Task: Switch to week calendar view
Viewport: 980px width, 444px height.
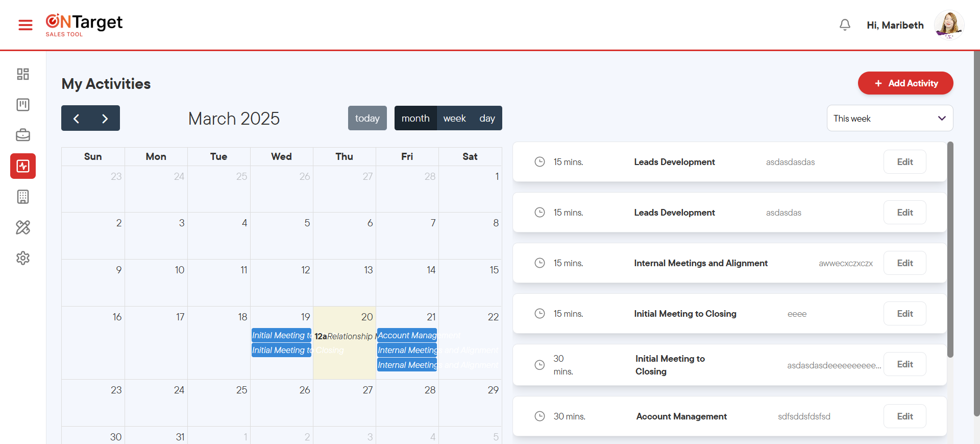Action: 454,119
